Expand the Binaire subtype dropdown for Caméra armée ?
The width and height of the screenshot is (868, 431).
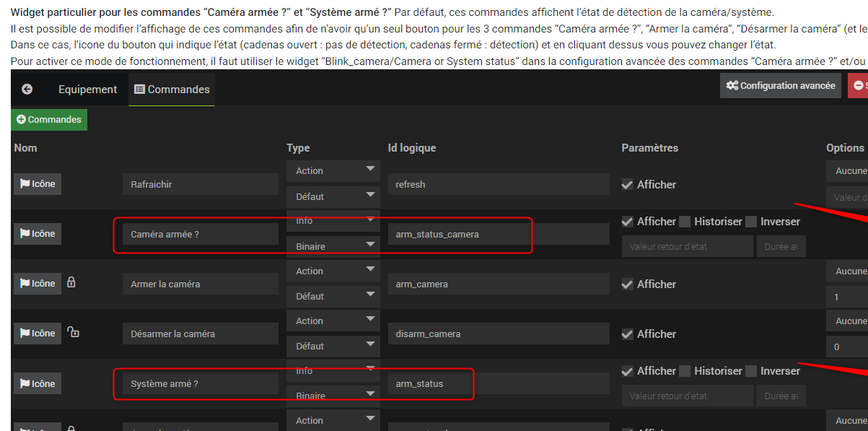tap(333, 246)
